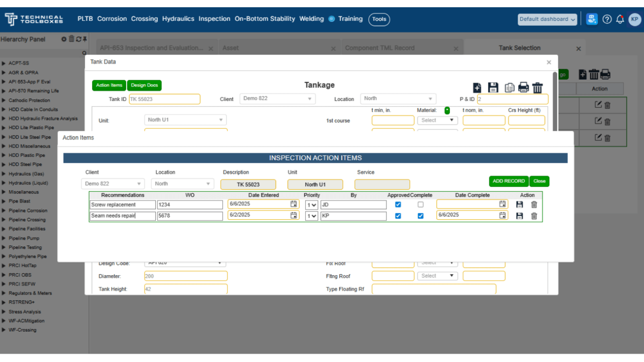
Task: Delete the Screw replacement action item row
Action: click(x=534, y=205)
